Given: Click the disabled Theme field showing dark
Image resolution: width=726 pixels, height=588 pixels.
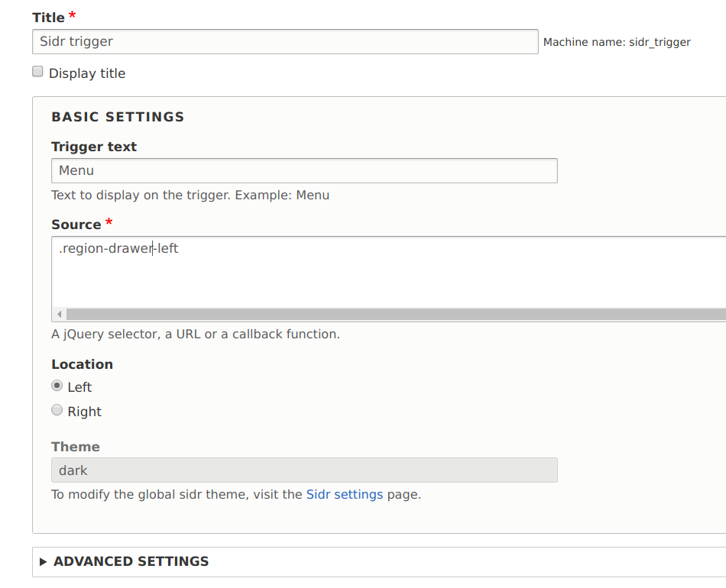Looking at the screenshot, I should [303, 470].
